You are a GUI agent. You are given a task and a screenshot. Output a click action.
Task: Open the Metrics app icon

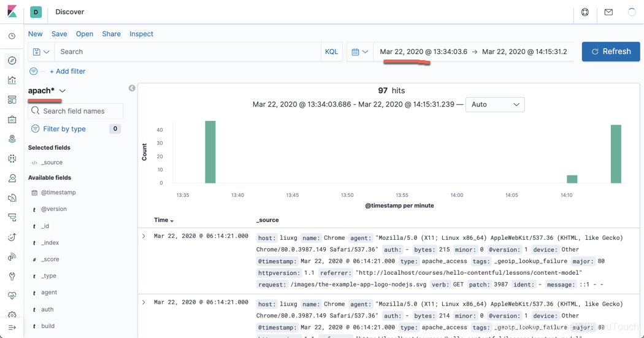click(12, 179)
